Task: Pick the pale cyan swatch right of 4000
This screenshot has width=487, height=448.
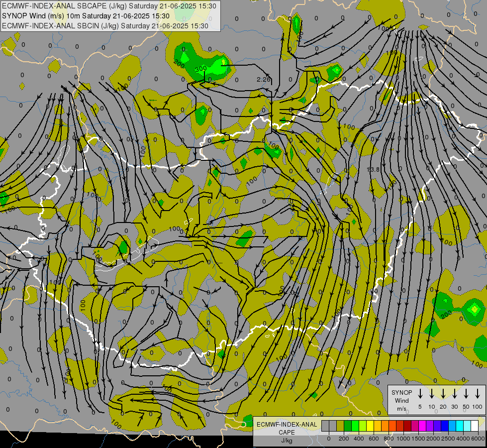Action: point(468,426)
